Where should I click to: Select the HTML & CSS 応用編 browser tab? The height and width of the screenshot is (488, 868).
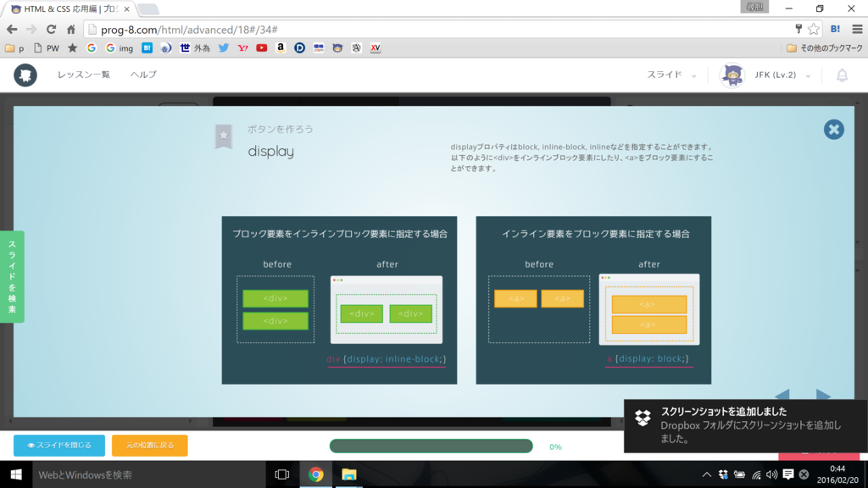click(x=70, y=8)
